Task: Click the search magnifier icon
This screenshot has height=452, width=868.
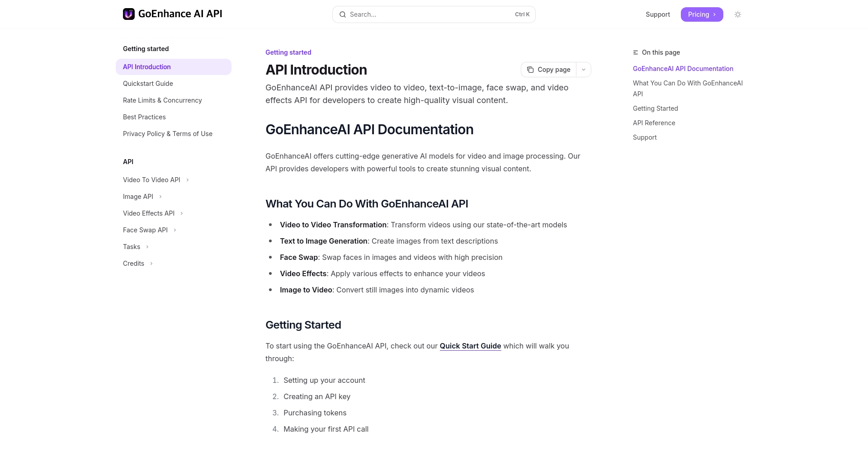Action: tap(343, 14)
